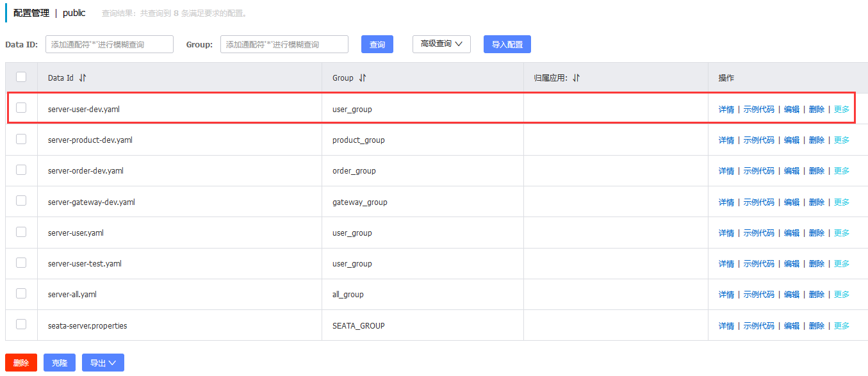This screenshot has height=376, width=868.
Task: Tick the select-all checkbox in header
Action: point(21,77)
